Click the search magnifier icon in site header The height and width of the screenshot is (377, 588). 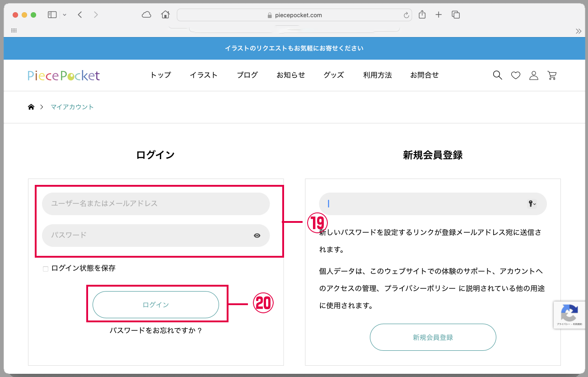497,75
